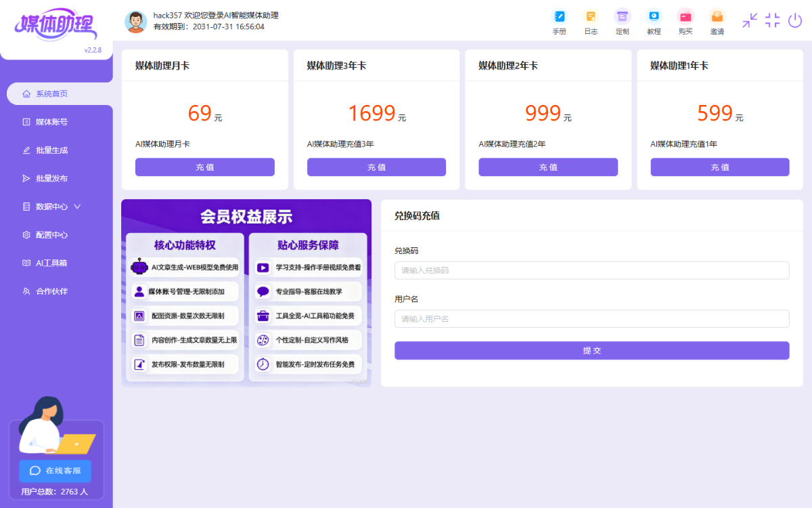
Task: Go to 批量发布 in the sidebar
Action: click(51, 179)
